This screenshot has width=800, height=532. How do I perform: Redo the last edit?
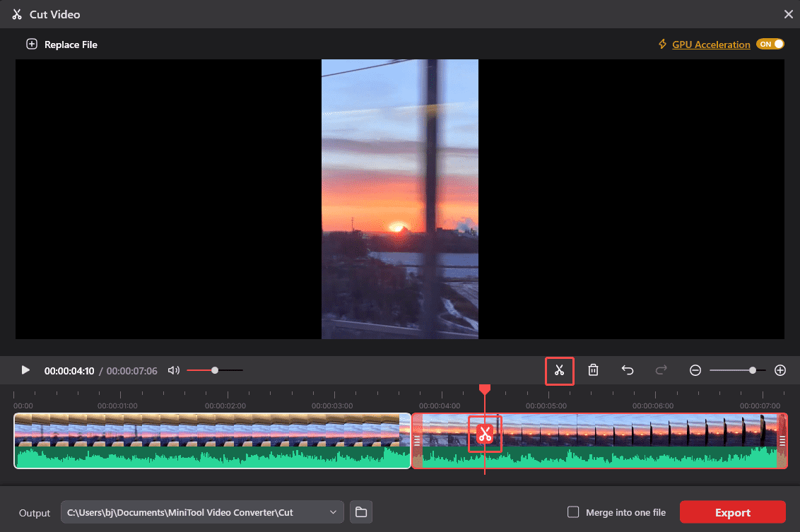661,370
